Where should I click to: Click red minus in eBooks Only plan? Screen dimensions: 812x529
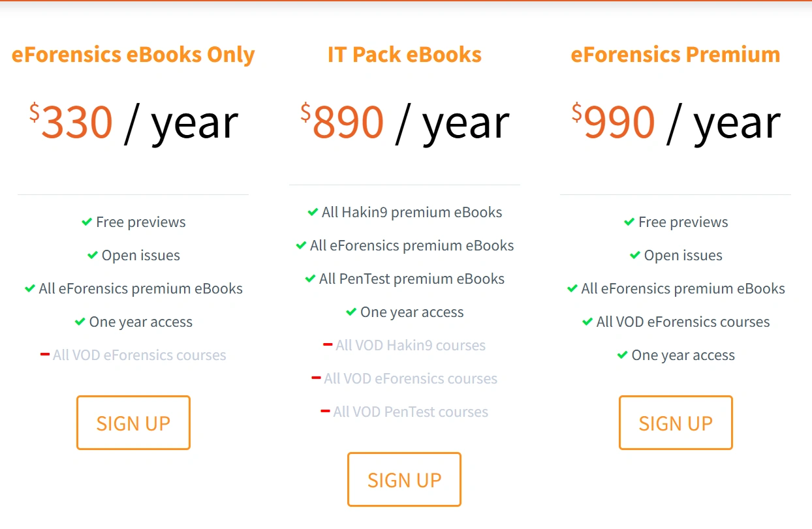(45, 354)
